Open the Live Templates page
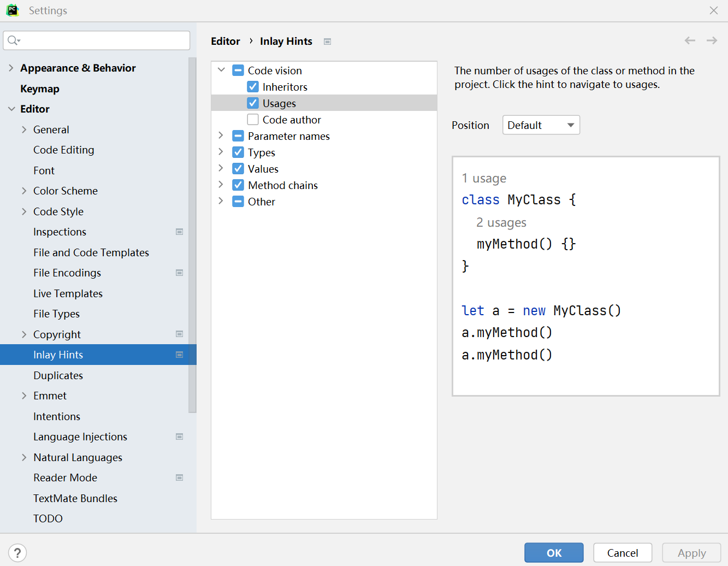Image resolution: width=728 pixels, height=566 pixels. point(68,293)
